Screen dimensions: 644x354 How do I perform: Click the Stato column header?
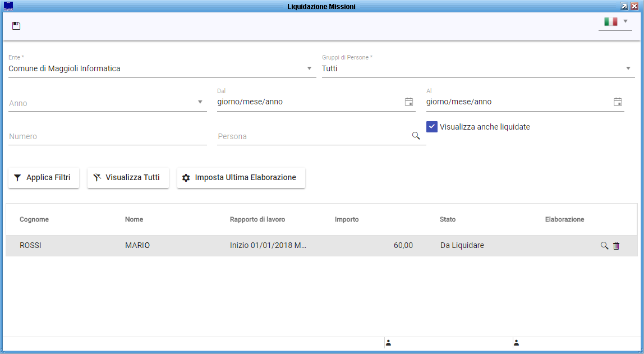pos(448,219)
